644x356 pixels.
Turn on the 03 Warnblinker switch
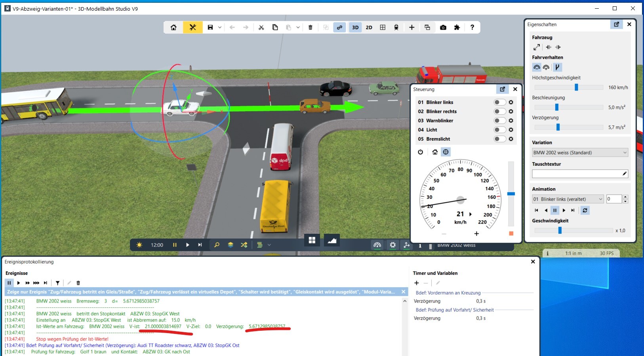499,121
